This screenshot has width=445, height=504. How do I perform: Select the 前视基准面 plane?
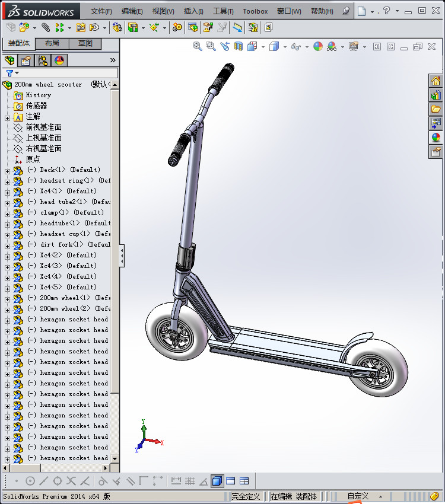point(44,127)
